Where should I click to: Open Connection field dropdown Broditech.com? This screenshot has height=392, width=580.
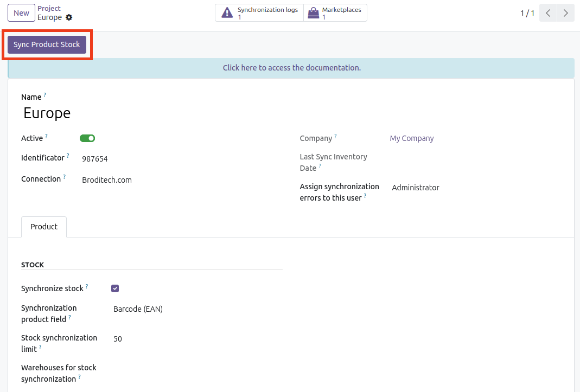click(163, 180)
